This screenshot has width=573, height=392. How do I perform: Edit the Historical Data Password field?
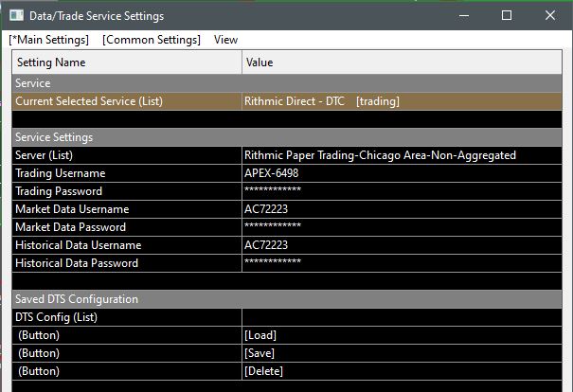(x=402, y=263)
